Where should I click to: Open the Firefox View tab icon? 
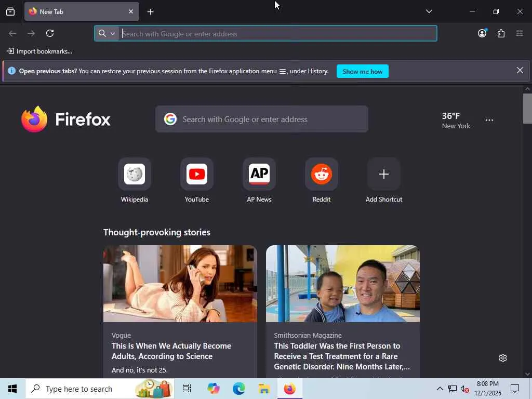pos(10,11)
